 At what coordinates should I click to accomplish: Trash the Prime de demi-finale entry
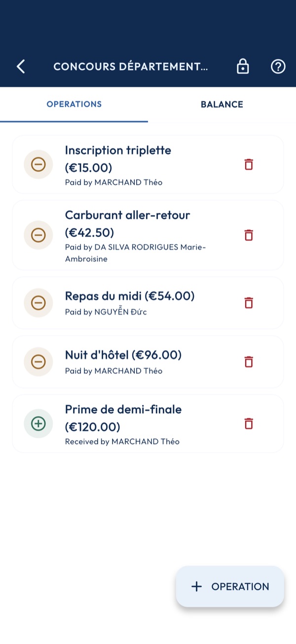click(249, 423)
